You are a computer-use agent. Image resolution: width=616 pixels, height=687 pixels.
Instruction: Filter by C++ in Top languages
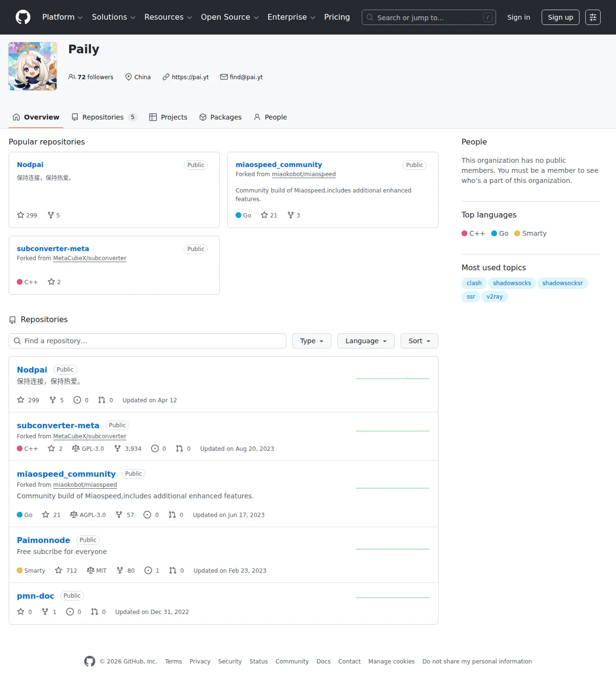(473, 233)
